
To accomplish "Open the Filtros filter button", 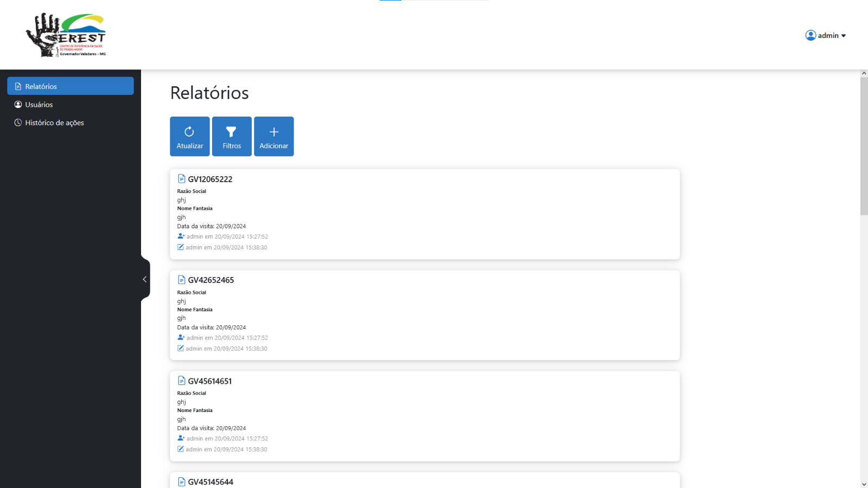I will pyautogui.click(x=232, y=137).
